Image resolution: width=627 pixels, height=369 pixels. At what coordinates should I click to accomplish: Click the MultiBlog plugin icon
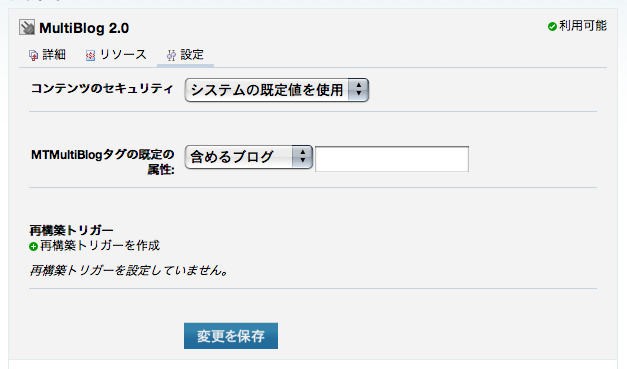tap(27, 28)
